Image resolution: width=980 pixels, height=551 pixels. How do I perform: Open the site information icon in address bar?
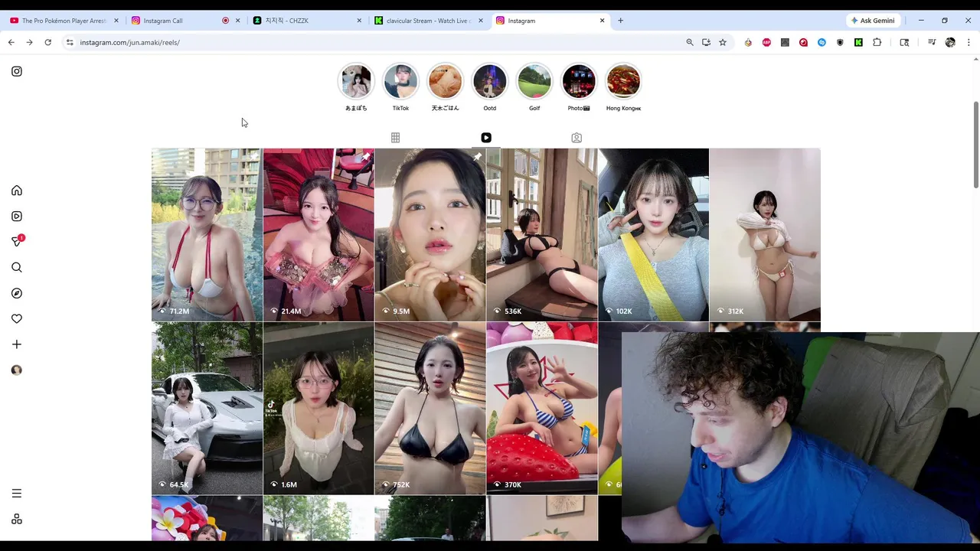point(70,42)
